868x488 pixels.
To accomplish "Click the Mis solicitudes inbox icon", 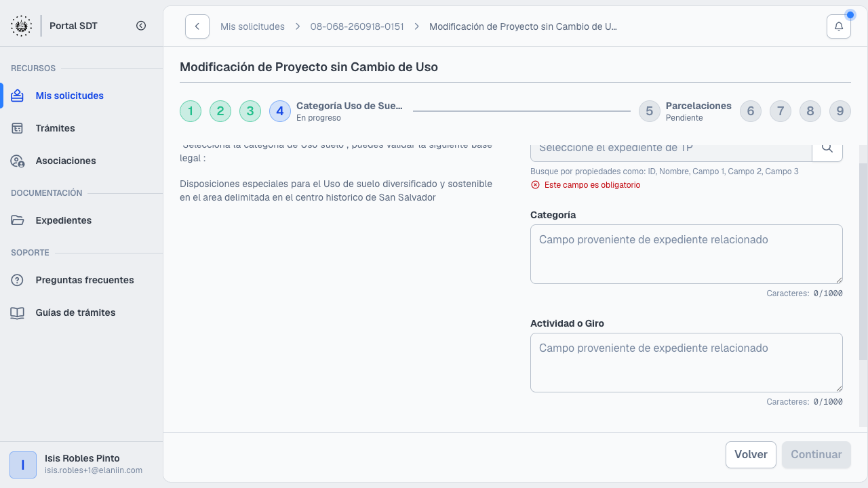I will click(18, 96).
